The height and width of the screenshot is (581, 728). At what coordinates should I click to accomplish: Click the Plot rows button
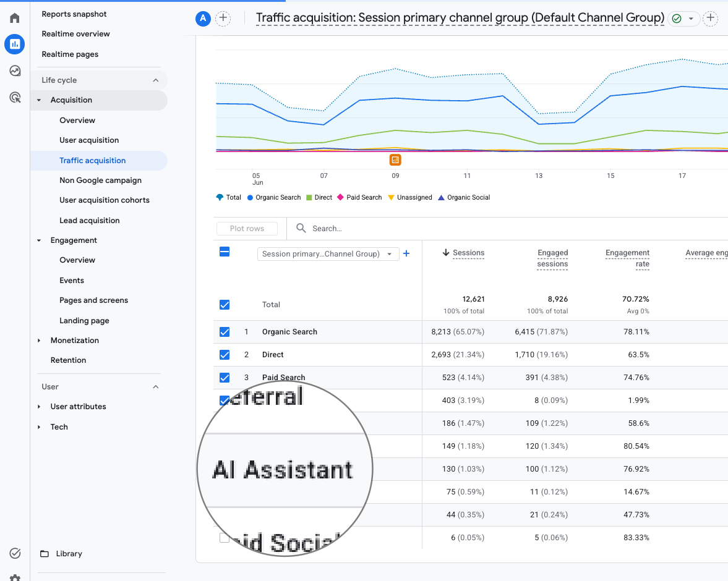tap(247, 228)
